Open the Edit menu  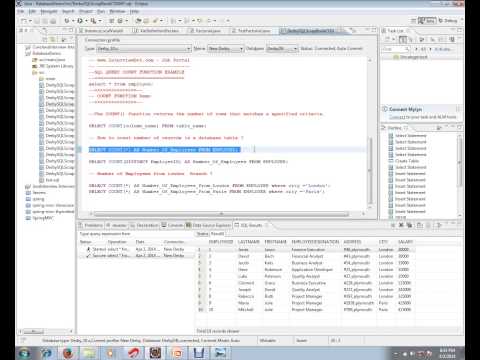(32, 11)
